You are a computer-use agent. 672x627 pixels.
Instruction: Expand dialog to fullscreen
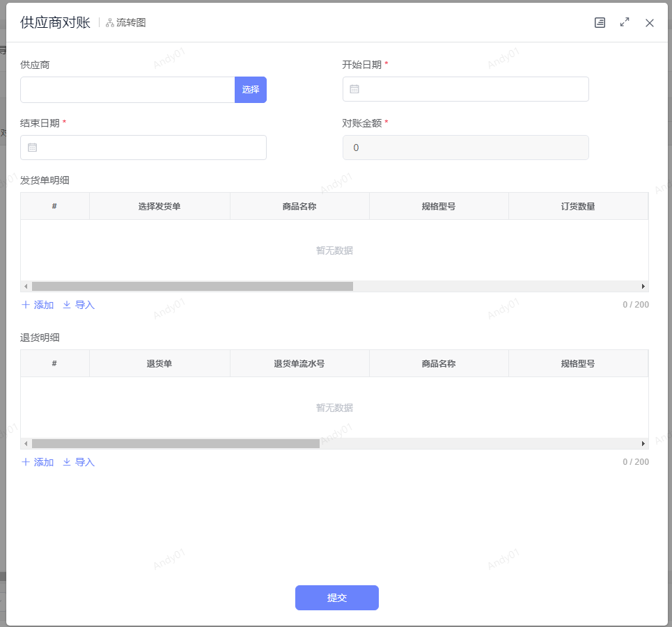point(625,23)
